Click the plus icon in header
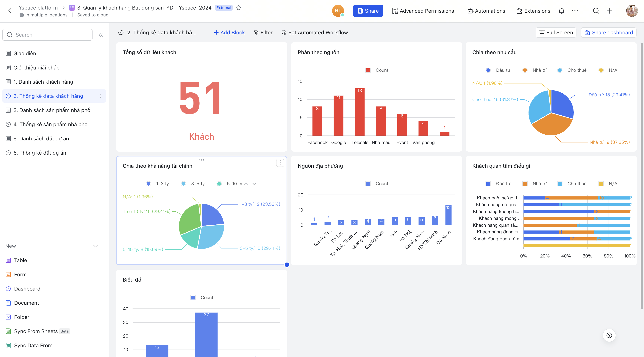 (610, 11)
